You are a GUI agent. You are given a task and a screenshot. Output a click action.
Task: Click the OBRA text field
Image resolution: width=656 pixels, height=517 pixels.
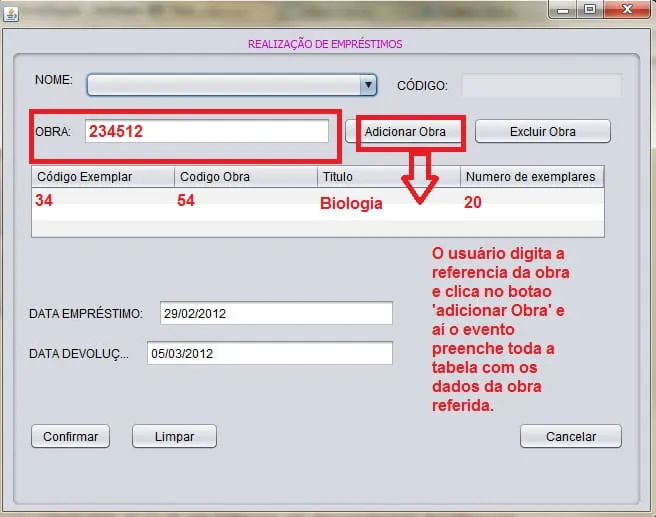tap(207, 131)
